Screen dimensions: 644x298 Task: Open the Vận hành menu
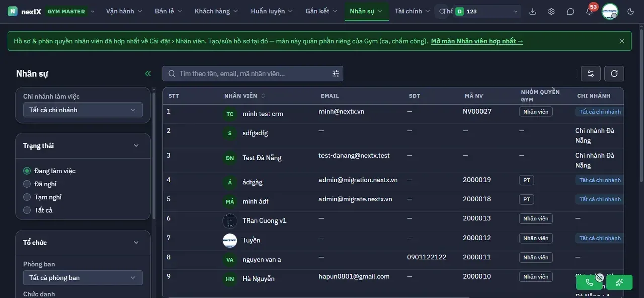click(x=124, y=11)
